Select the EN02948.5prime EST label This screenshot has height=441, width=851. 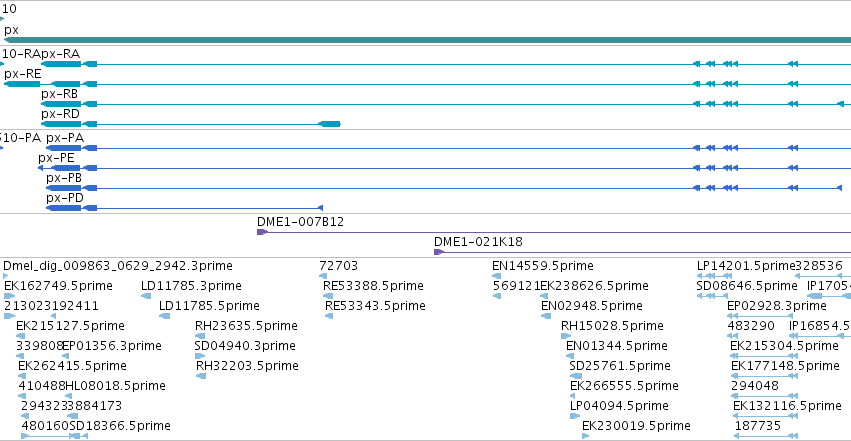pyautogui.click(x=592, y=306)
